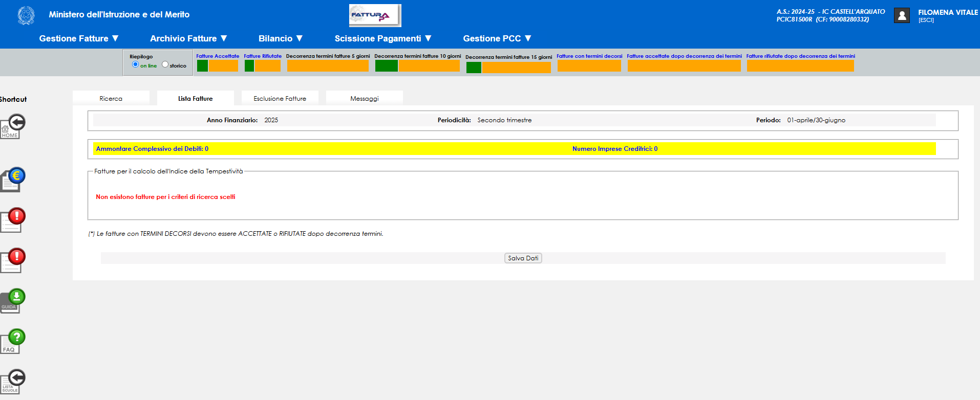This screenshot has height=400, width=980.
Task: Click the green bar under Fatture Accettate
Action: (x=202, y=66)
